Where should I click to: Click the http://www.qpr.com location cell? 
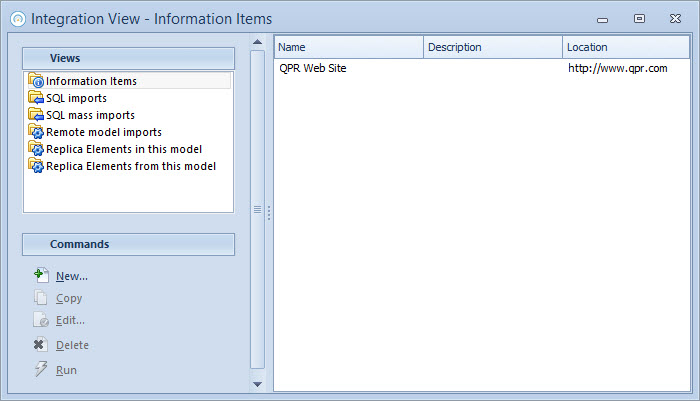pyautogui.click(x=617, y=68)
